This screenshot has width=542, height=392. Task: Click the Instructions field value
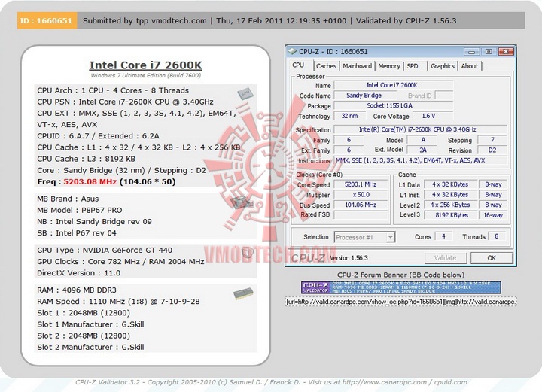click(420, 160)
